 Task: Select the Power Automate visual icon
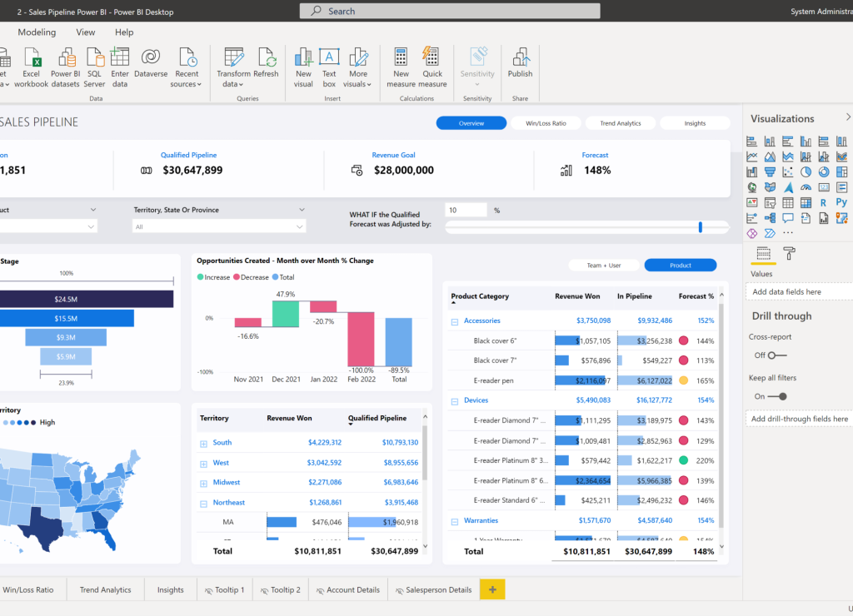tap(770, 233)
